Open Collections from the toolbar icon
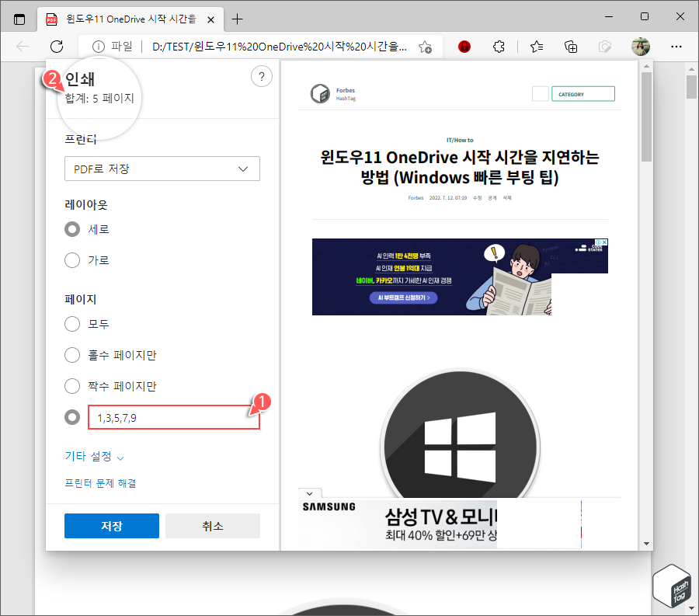 click(571, 47)
